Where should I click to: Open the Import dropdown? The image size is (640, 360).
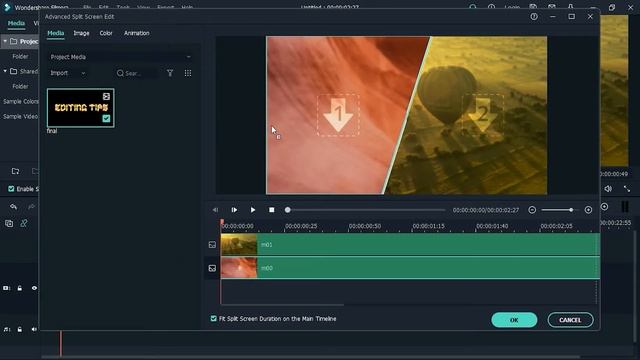tap(68, 73)
